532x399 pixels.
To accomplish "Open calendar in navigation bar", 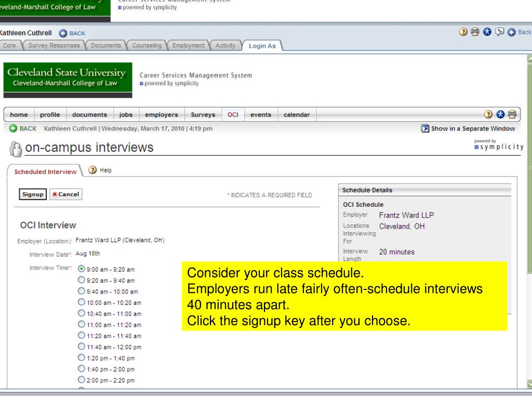I will [x=297, y=115].
